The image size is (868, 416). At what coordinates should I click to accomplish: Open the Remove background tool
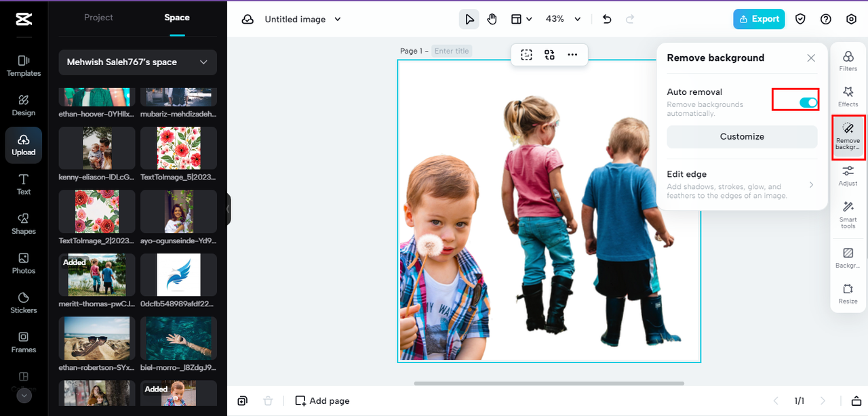click(848, 137)
